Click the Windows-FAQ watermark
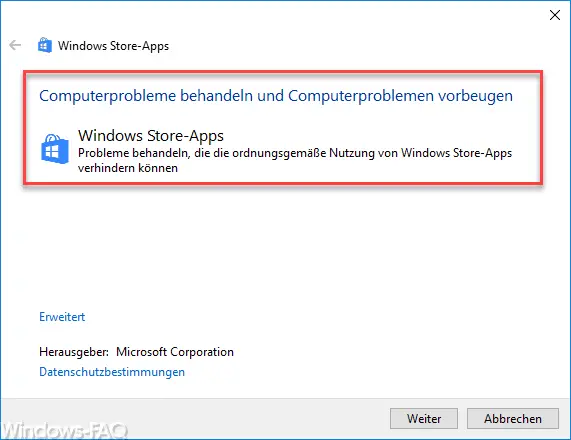 click(x=64, y=431)
